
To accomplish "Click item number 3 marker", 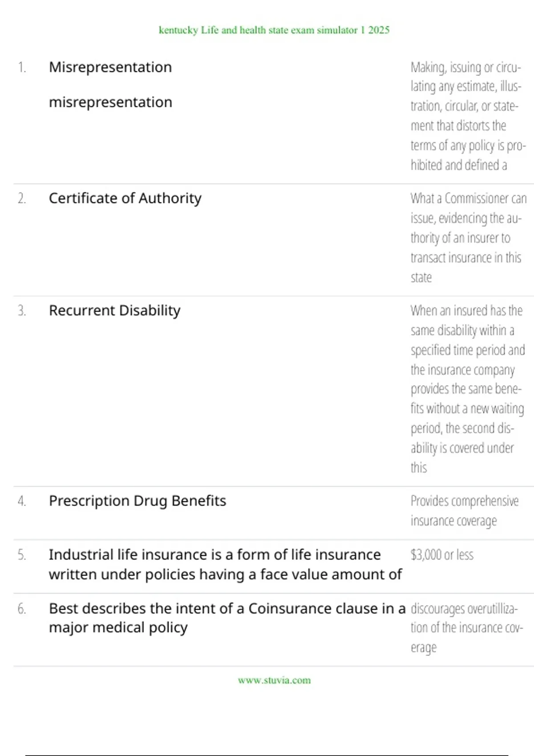I will coord(22,310).
